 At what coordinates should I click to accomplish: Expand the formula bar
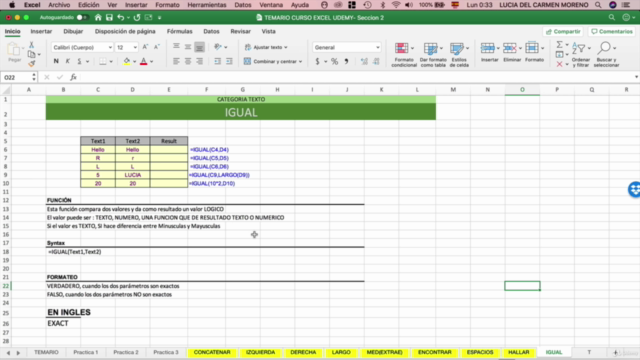[x=636, y=77]
